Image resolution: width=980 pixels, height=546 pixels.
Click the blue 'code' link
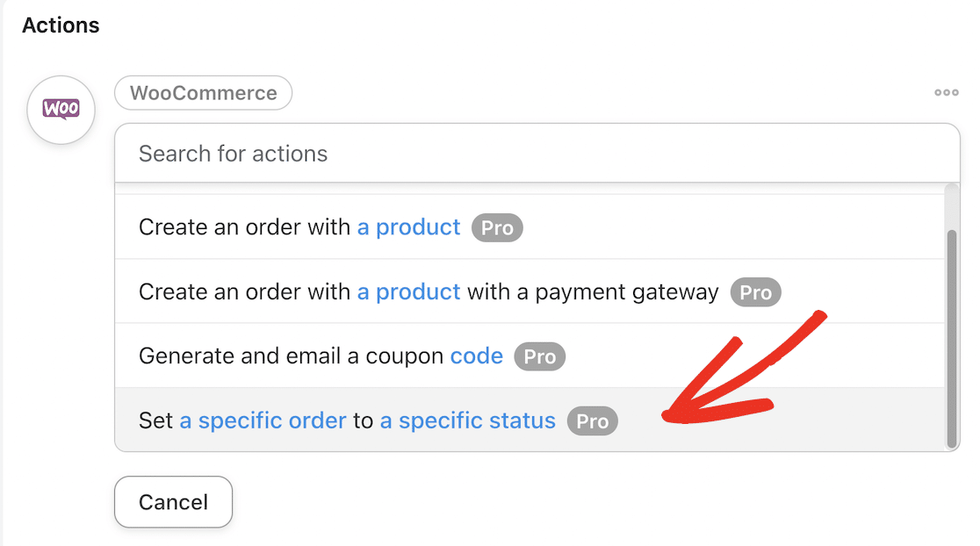point(476,356)
